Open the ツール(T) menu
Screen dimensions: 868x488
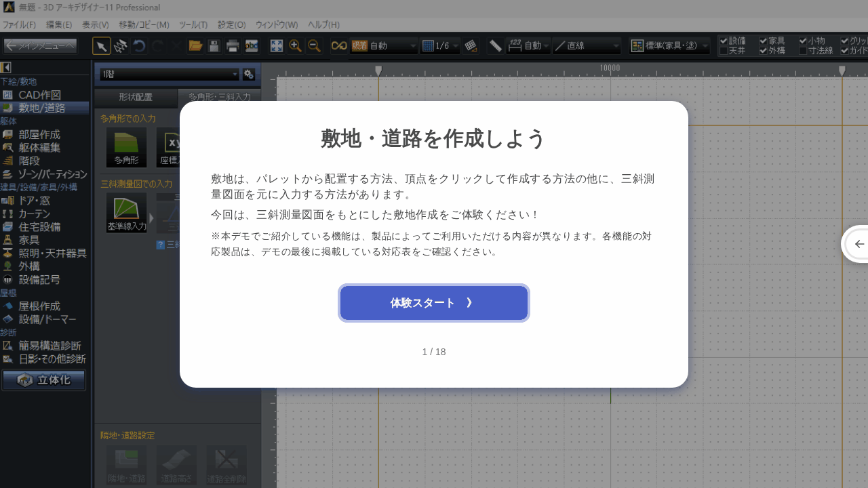tap(193, 24)
